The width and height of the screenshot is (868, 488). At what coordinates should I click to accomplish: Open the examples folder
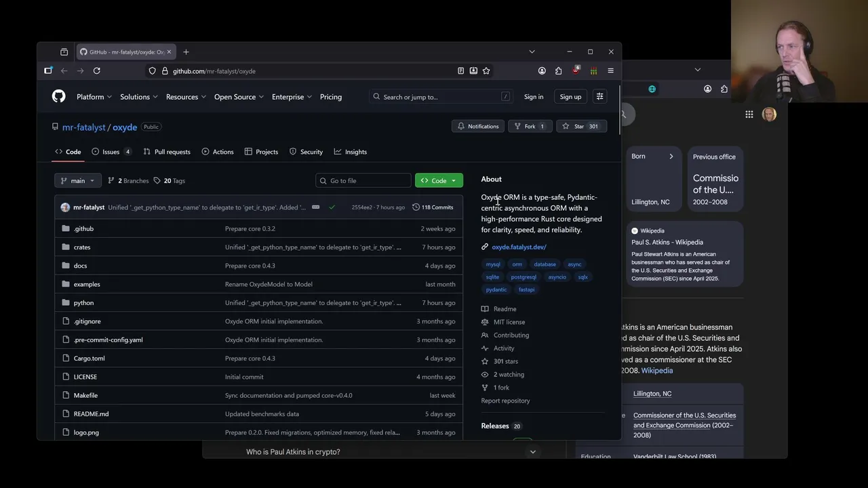87,284
